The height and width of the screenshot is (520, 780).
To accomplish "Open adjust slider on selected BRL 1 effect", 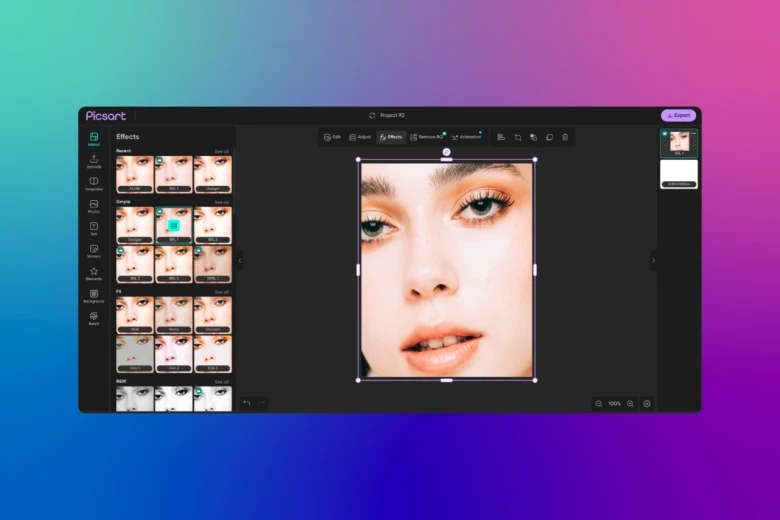I will 173,226.
